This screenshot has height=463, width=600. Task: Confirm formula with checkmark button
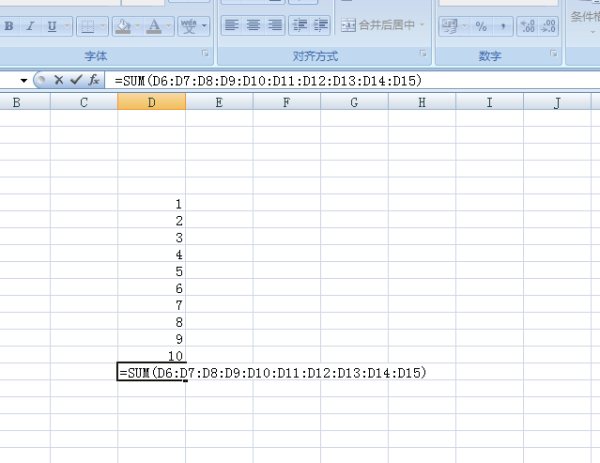tap(76, 80)
